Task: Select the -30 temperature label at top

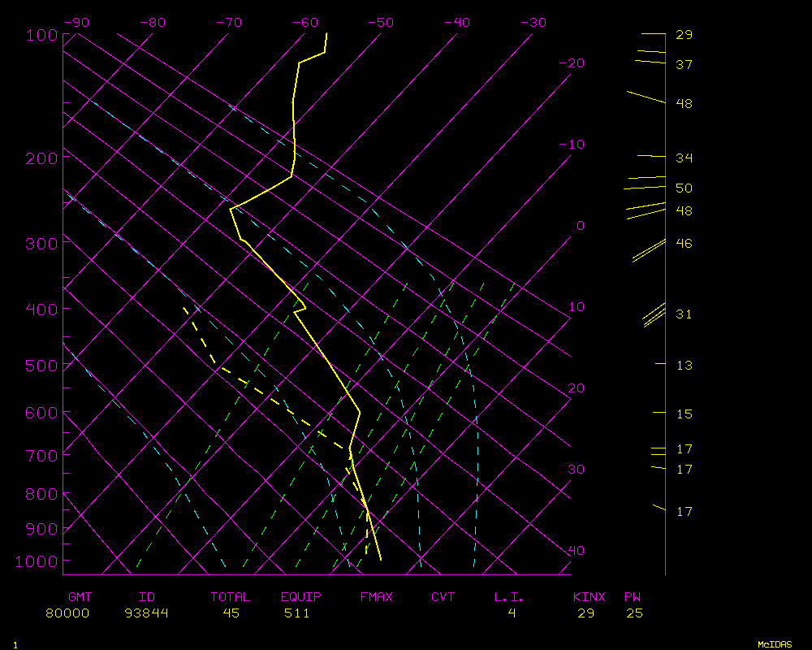Action: pos(533,23)
